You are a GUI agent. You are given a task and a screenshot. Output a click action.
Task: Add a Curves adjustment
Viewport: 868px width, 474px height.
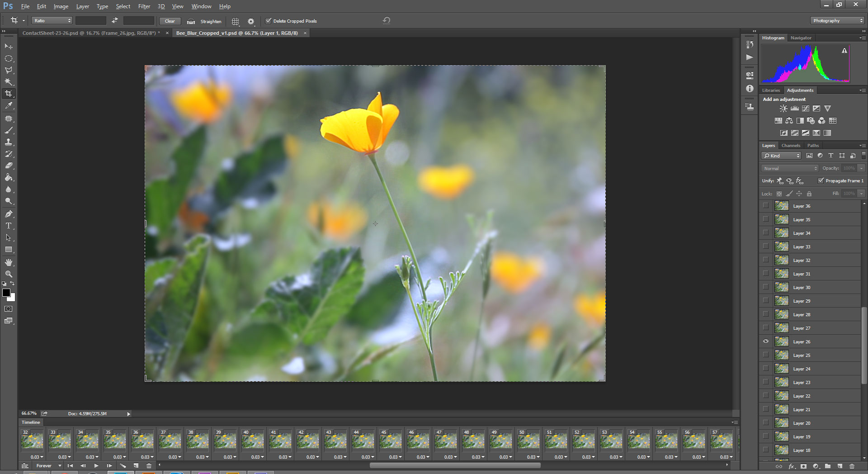tap(805, 109)
